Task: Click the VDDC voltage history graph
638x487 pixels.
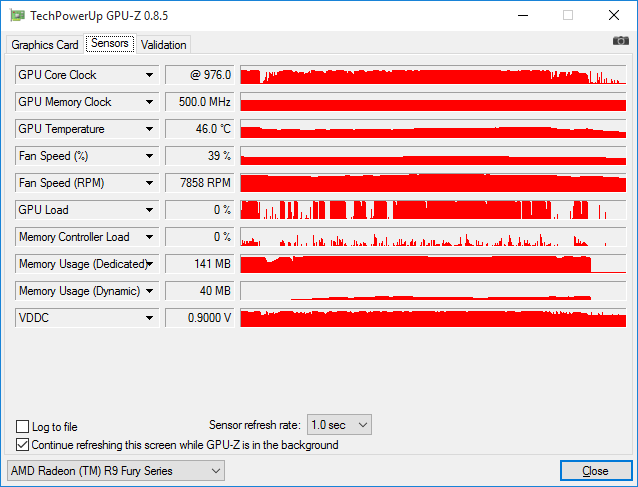Action: click(433, 318)
